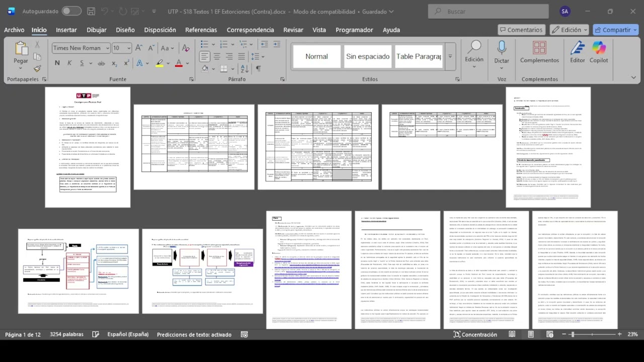644x362 pixels.
Task: Select the Format Painter brush icon
Action: pyautogui.click(x=37, y=69)
